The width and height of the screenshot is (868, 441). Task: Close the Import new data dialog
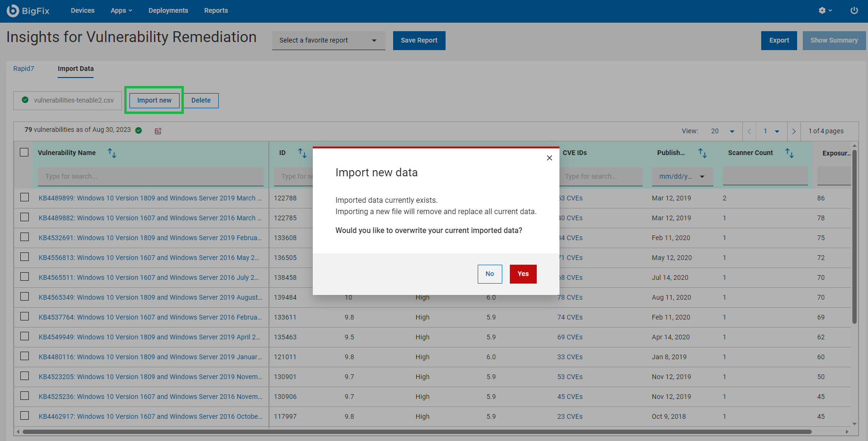click(x=549, y=158)
